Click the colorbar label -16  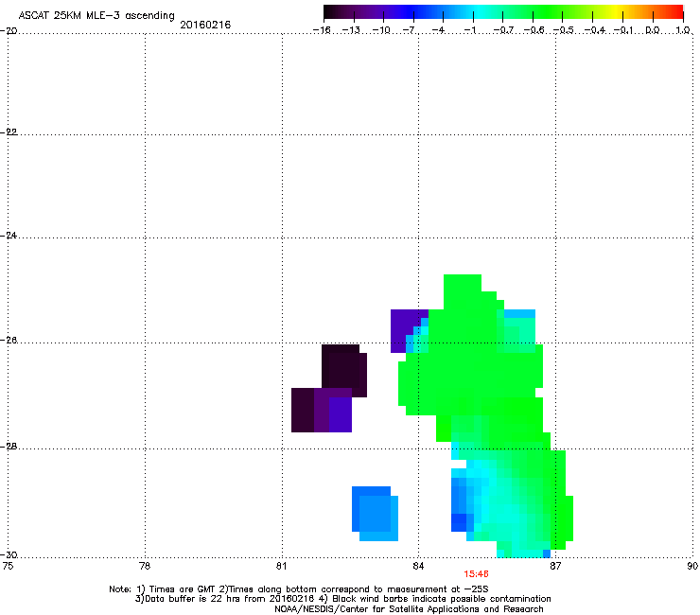pyautogui.click(x=322, y=30)
